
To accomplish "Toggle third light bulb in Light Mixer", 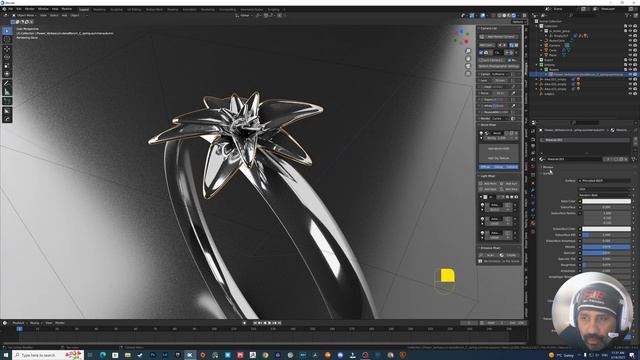I will (x=482, y=233).
